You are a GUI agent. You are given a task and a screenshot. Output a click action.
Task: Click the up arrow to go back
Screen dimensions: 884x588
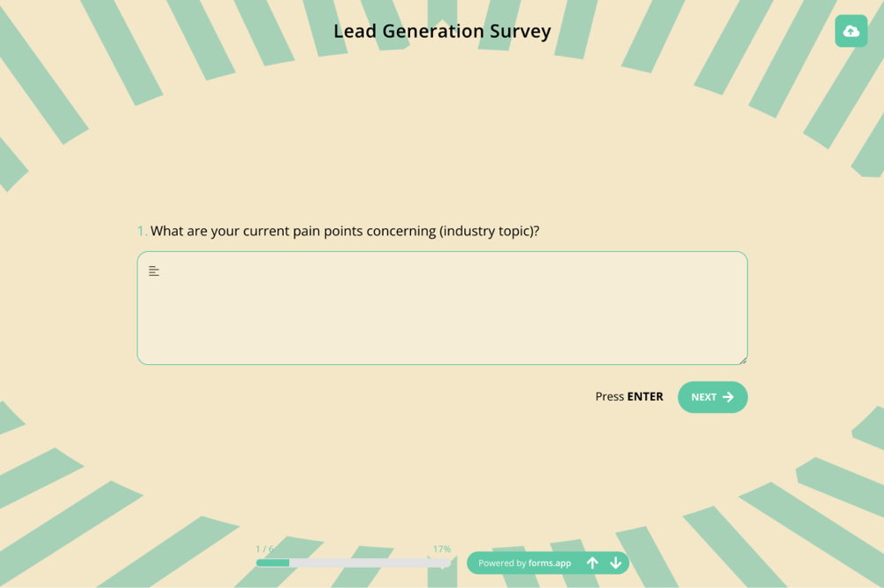click(593, 562)
